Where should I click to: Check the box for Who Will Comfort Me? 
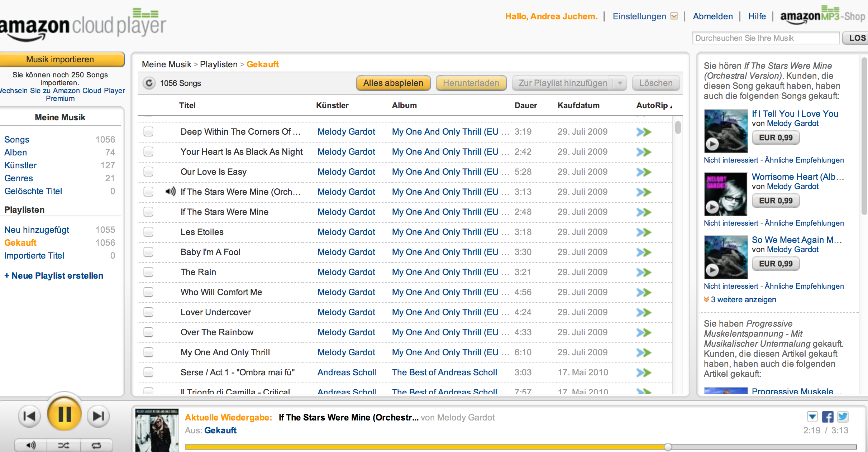click(x=148, y=292)
